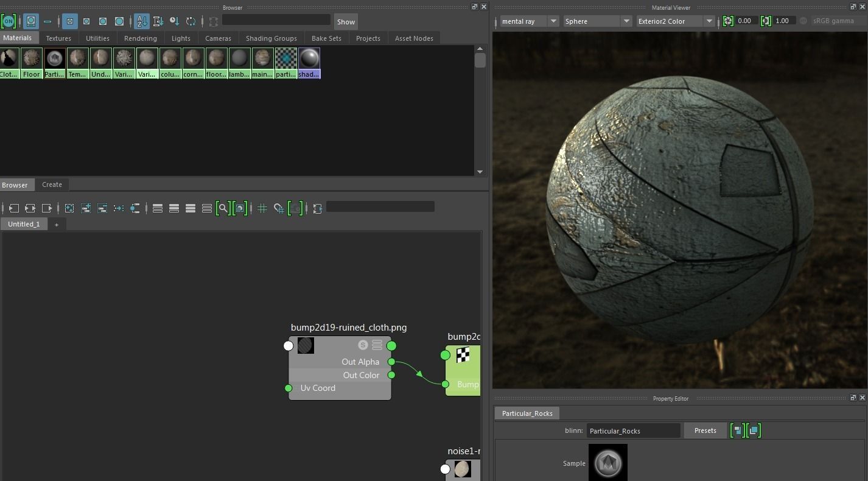Screen dimensions: 868x481
Task: Switch to the Bake Sets tab
Action: tap(326, 38)
